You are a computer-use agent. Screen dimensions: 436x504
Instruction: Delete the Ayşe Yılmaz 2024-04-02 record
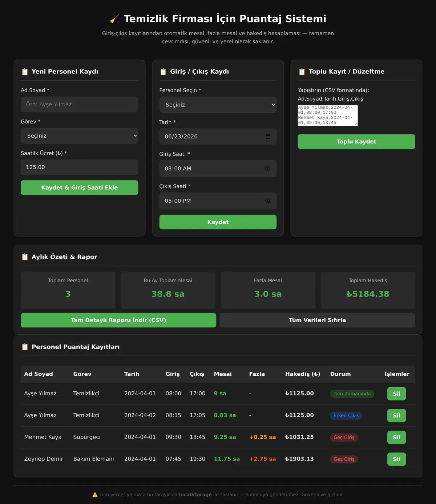(x=397, y=416)
